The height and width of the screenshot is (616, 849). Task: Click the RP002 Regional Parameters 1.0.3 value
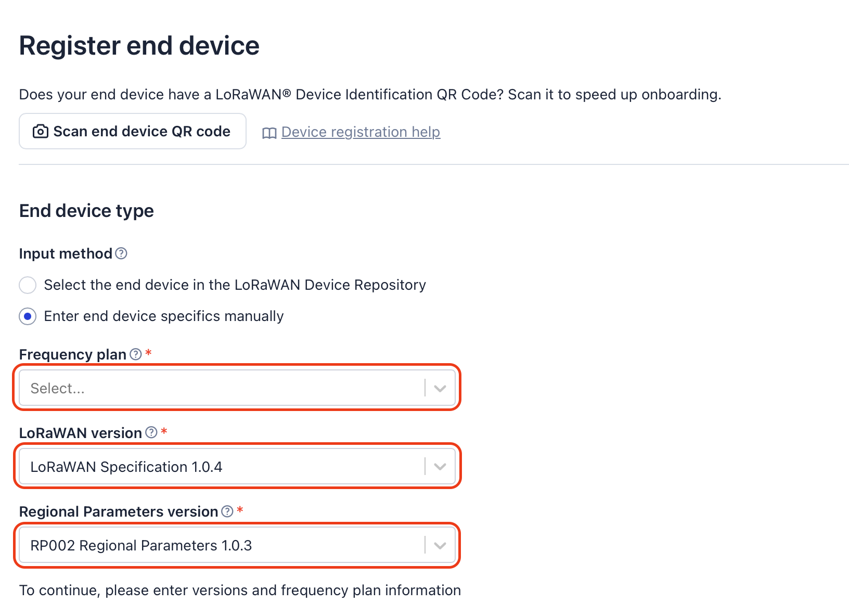tap(141, 545)
